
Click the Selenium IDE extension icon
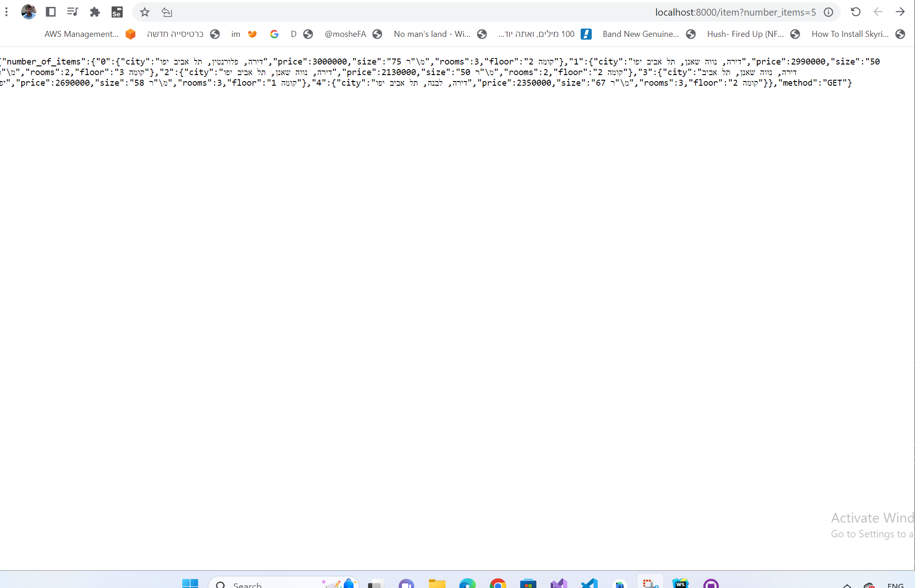pyautogui.click(x=117, y=12)
